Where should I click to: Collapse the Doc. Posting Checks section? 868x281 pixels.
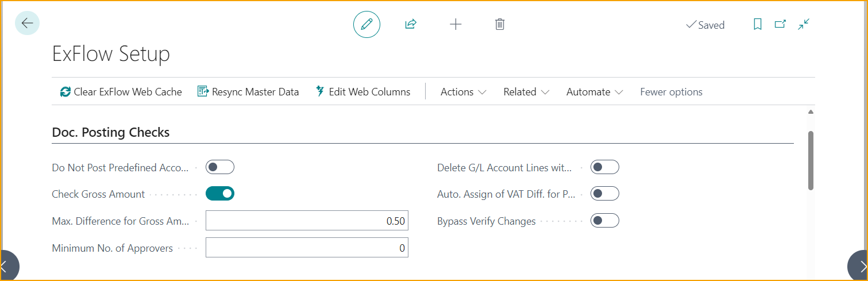[x=111, y=132]
